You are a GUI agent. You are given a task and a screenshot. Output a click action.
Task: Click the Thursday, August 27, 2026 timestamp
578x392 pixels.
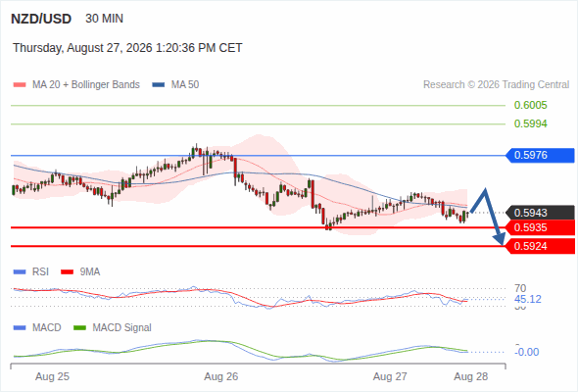[127, 48]
